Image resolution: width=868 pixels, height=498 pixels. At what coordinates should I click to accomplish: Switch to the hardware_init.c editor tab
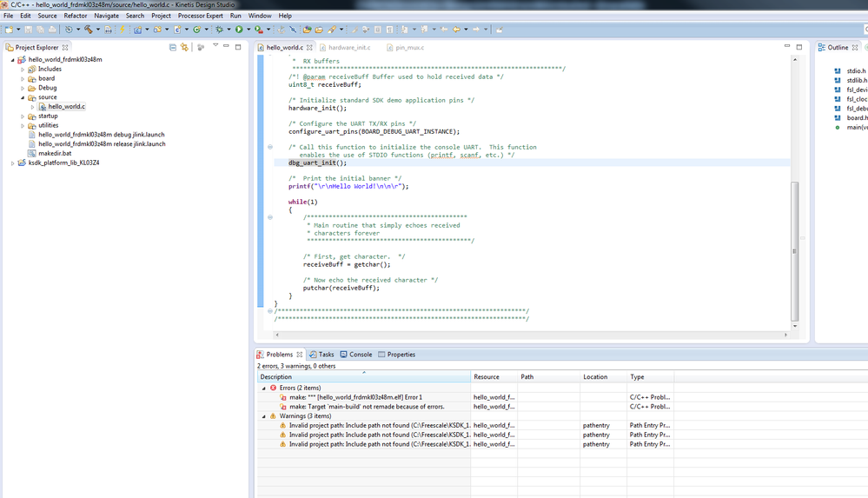[348, 48]
